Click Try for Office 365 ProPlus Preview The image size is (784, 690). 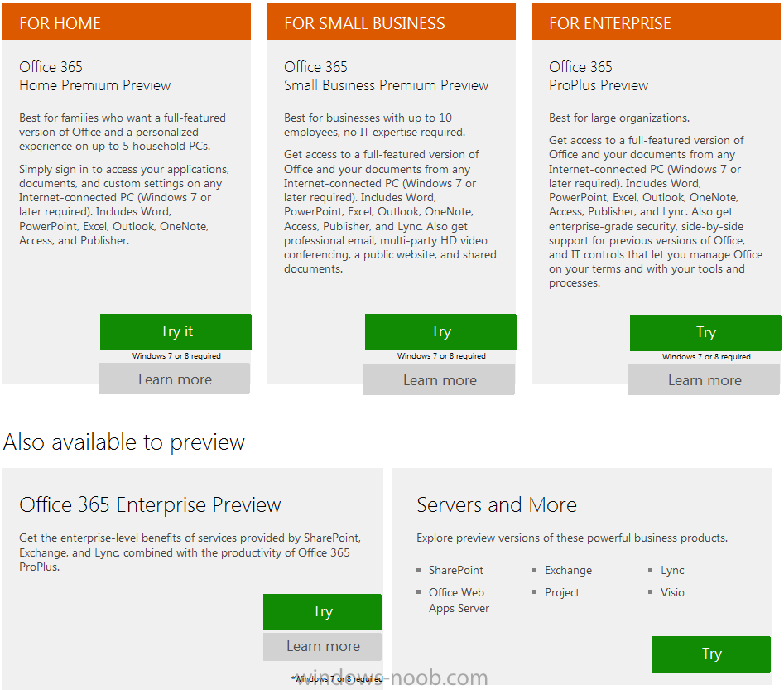click(x=705, y=333)
